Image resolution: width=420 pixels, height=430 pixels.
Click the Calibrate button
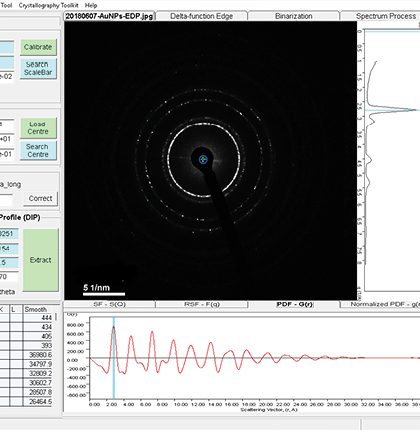[x=38, y=47]
